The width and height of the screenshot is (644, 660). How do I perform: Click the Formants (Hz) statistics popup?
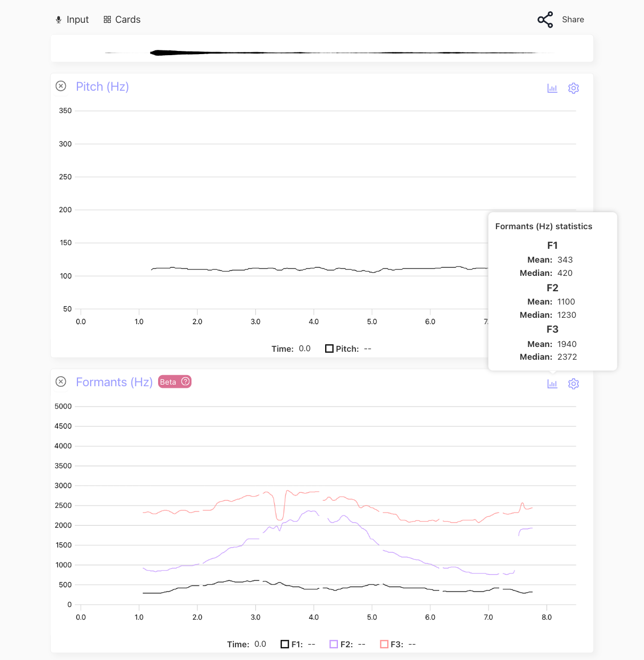coord(552,292)
